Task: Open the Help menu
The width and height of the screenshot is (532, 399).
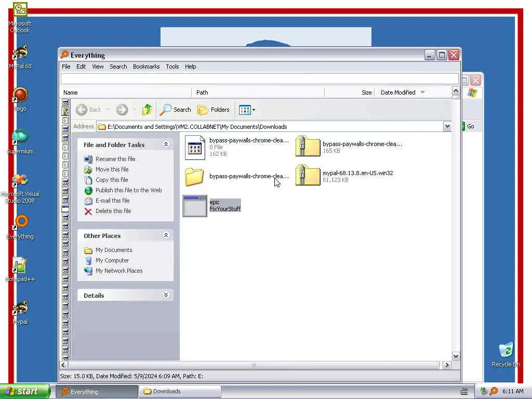Action: 190,66
